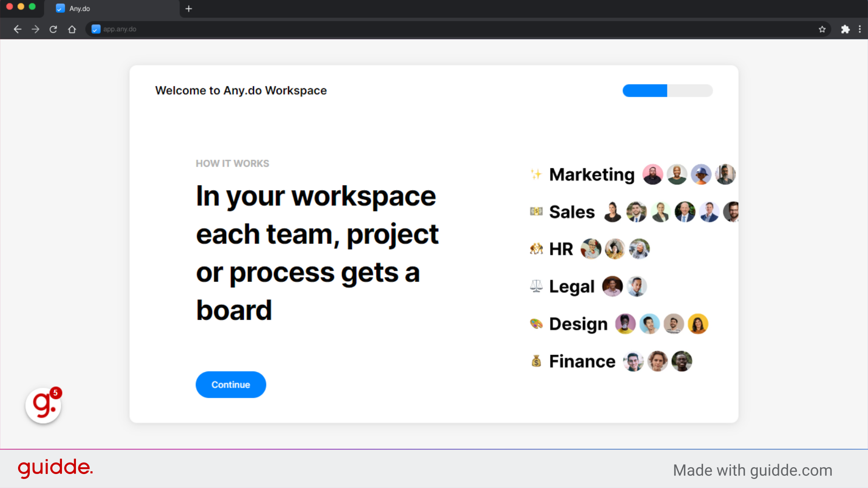Click the Finance board label
Image resolution: width=868 pixels, height=488 pixels.
[582, 361]
